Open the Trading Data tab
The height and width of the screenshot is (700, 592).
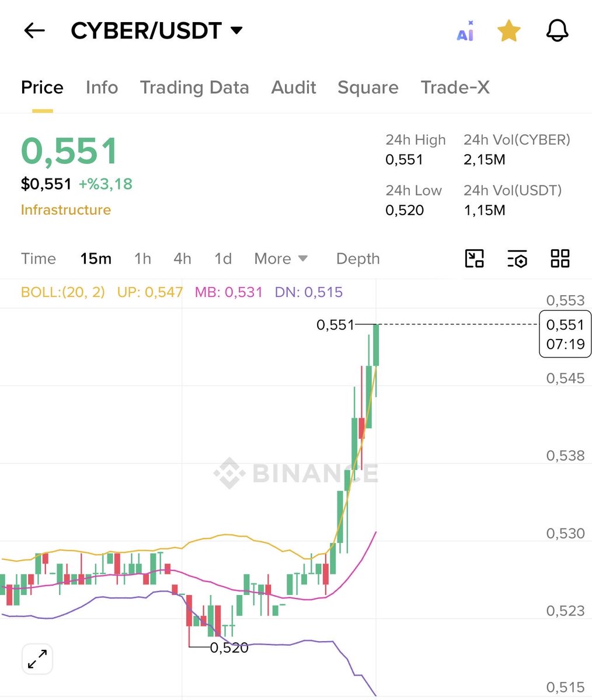point(194,87)
